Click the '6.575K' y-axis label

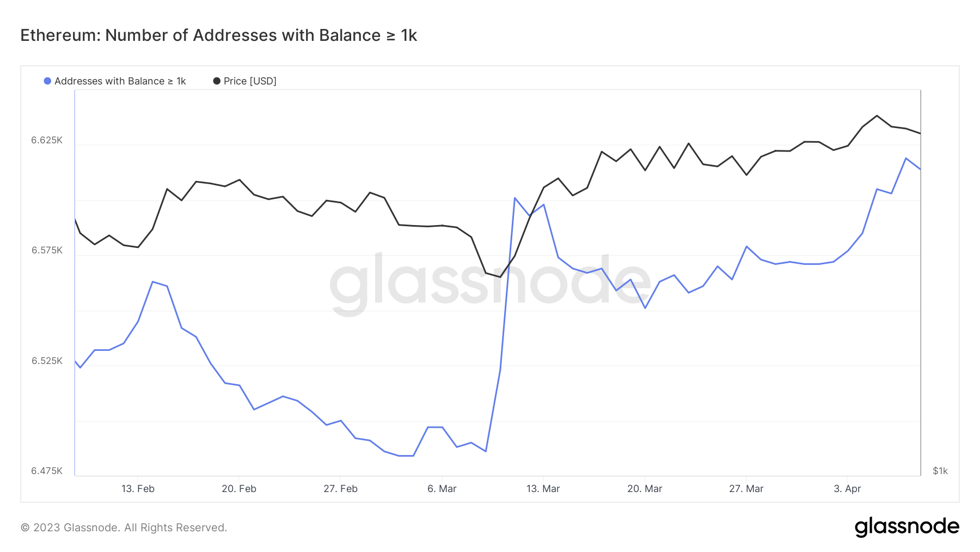point(47,250)
